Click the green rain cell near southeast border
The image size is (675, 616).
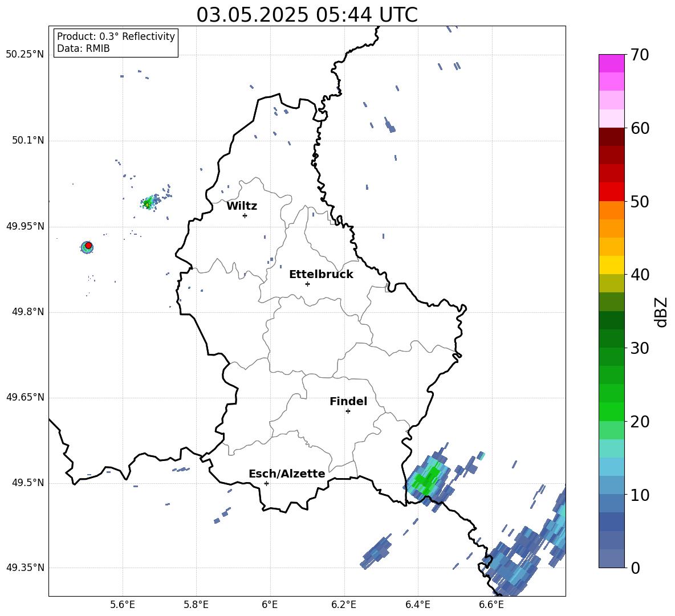[x=426, y=478]
